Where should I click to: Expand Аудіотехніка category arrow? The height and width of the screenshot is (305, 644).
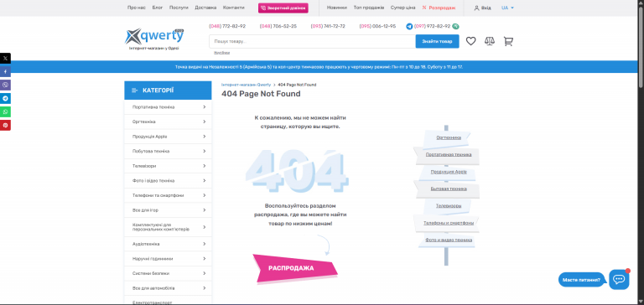(x=204, y=244)
